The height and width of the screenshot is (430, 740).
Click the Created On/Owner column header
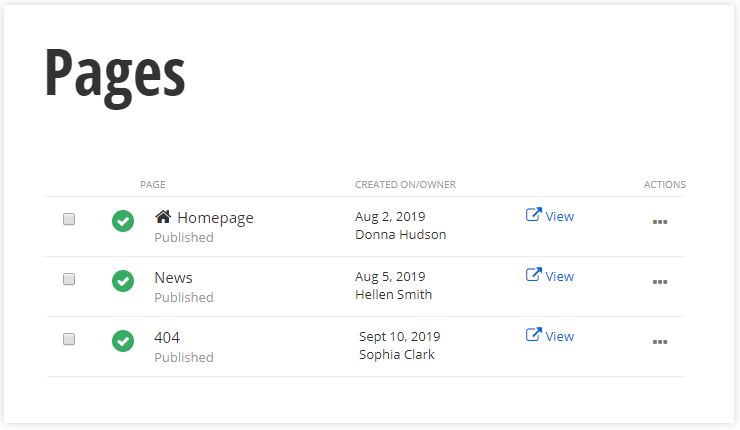point(405,185)
